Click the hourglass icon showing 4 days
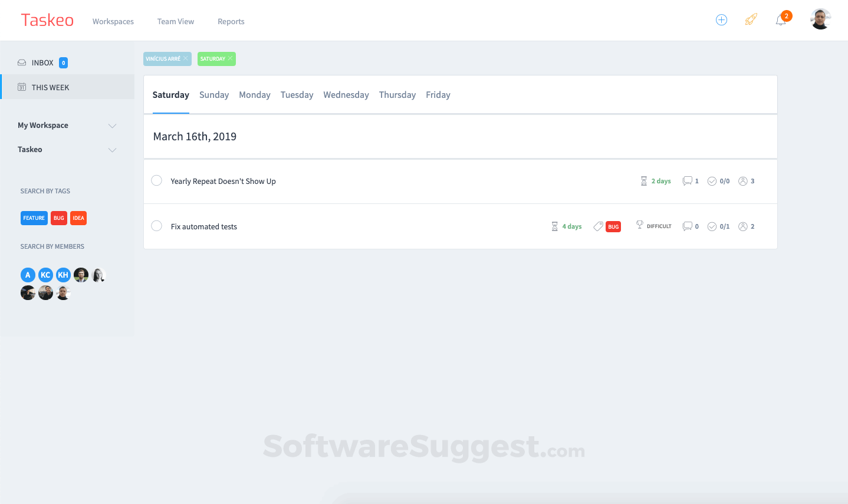Screen dimensions: 848x504 click(554, 226)
